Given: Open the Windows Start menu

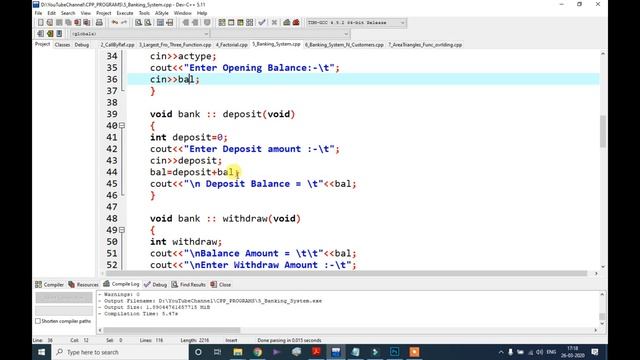Looking at the screenshot, I should tap(42, 352).
